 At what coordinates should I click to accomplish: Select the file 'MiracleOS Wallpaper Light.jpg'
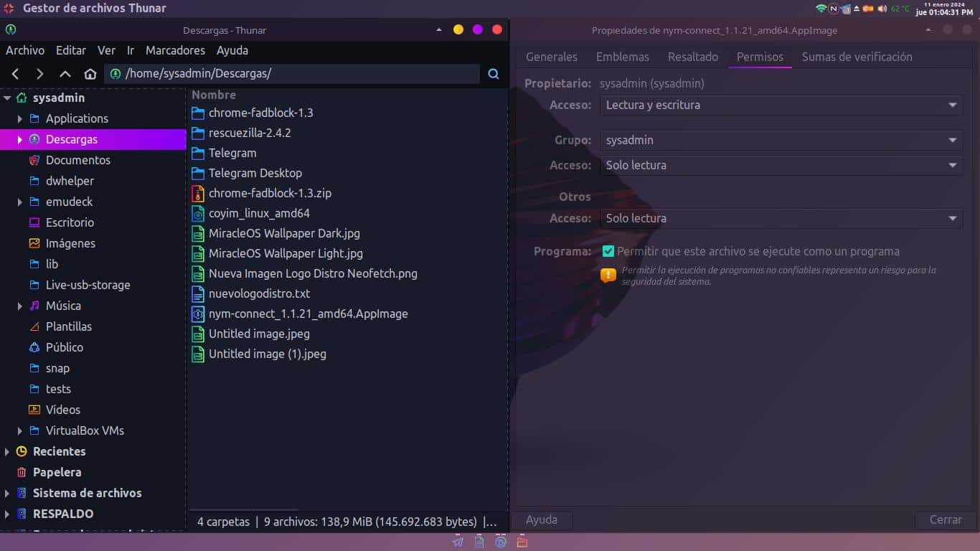[x=286, y=253]
